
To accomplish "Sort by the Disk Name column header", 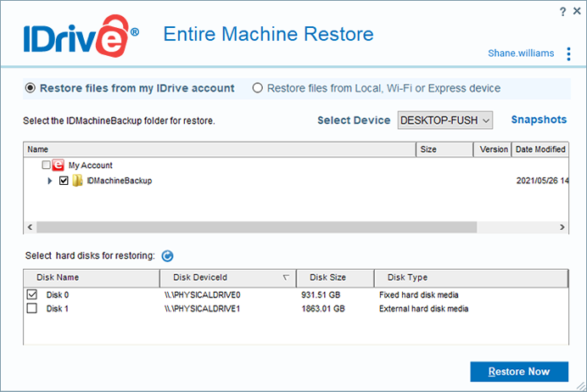I will coord(92,277).
